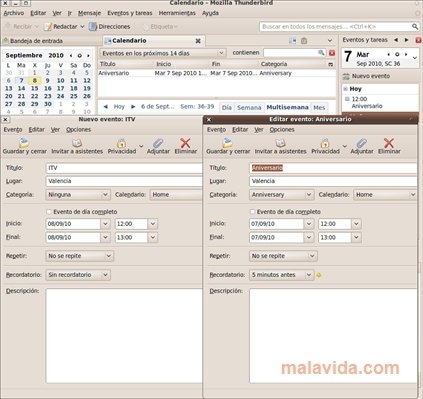Open Direcciones address book
The image size is (423, 399).
110,26
